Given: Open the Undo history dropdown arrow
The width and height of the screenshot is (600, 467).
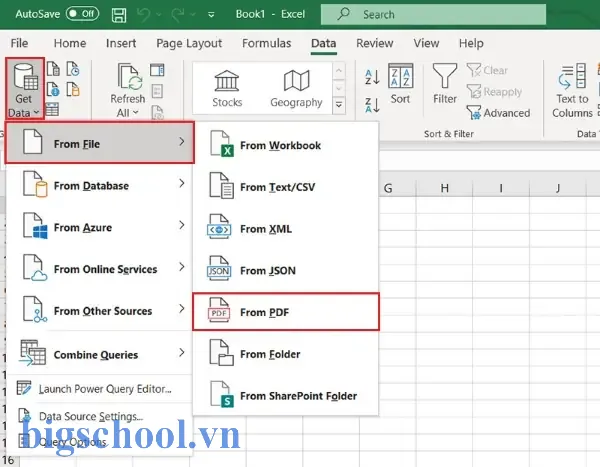Looking at the screenshot, I should (158, 15).
